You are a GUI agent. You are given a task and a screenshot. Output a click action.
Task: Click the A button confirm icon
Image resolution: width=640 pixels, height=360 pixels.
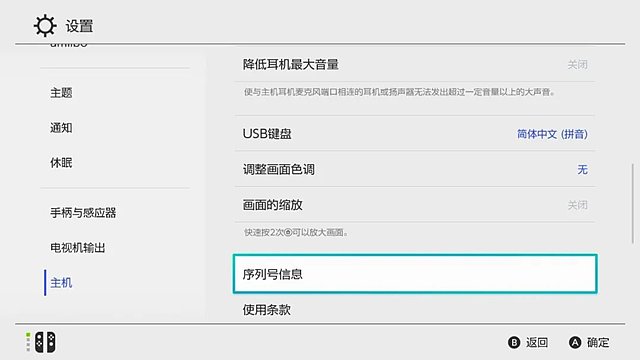click(x=575, y=342)
